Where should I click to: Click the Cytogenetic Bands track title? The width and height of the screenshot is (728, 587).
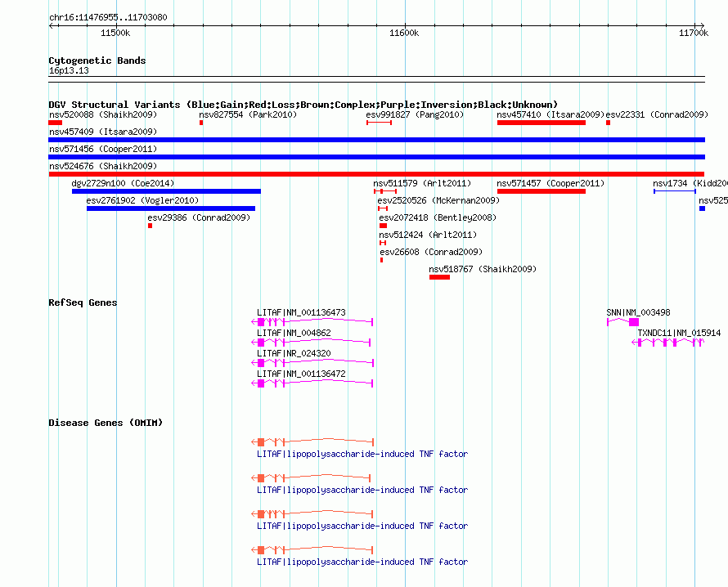[97, 60]
